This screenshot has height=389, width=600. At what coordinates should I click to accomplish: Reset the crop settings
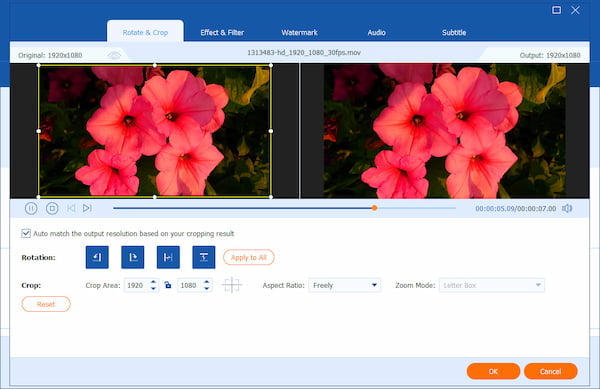tap(46, 304)
